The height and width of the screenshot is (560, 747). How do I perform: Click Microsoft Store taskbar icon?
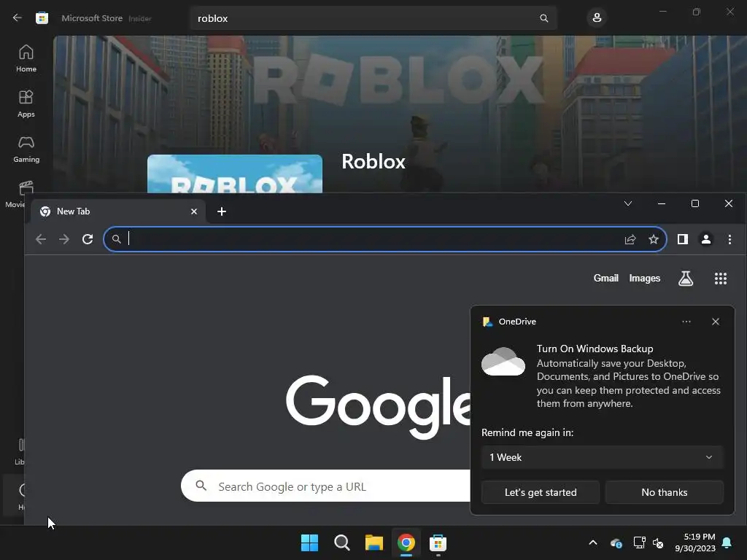(x=438, y=542)
